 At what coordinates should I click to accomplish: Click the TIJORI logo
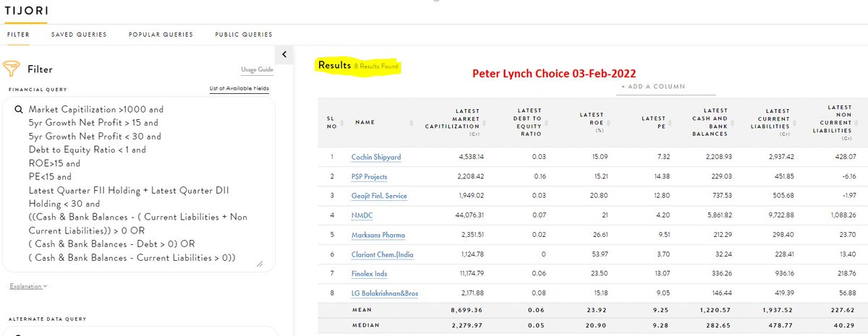tap(25, 12)
